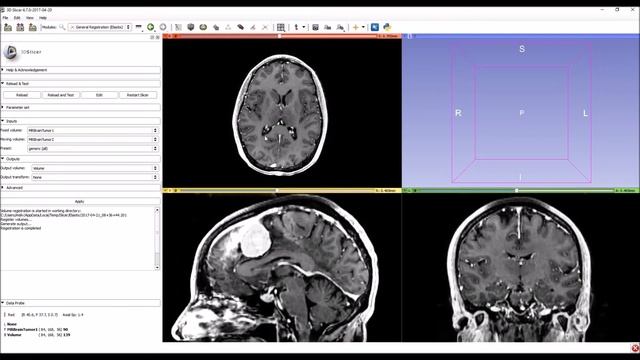Click the Load DICOM Data toolbar icon
Image resolution: width=640 pixels, height=360 pixels.
(20, 27)
